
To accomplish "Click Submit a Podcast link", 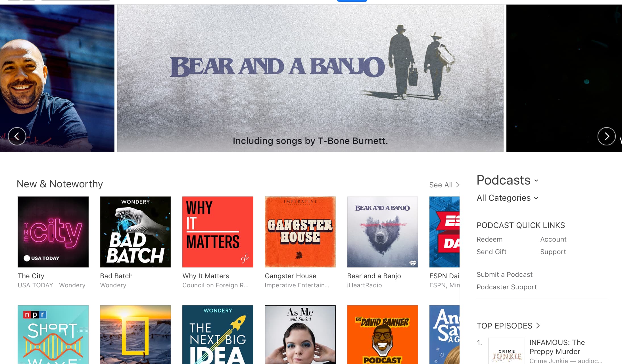I will 505,275.
